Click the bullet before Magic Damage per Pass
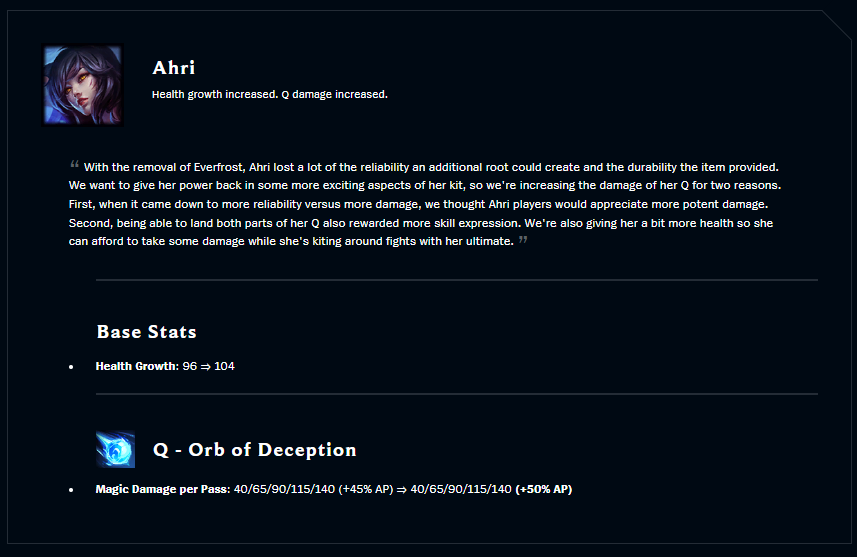This screenshot has height=557, width=857. pyautogui.click(x=71, y=490)
